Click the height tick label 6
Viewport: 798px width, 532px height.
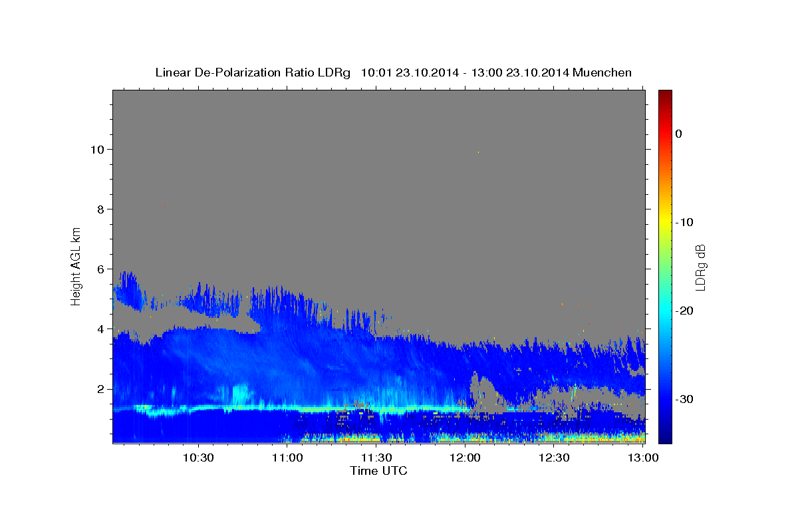point(100,269)
